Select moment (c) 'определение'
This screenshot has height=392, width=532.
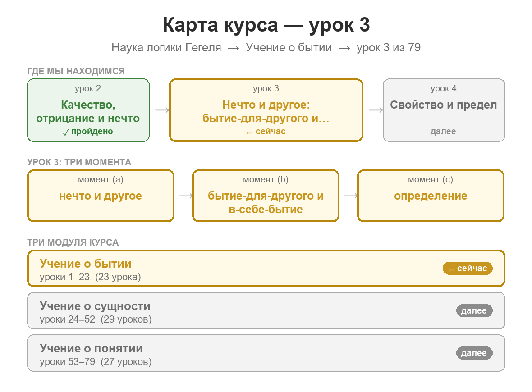(x=431, y=196)
